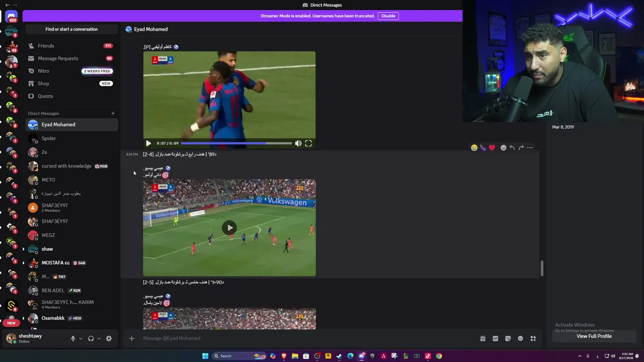Open the Ze direct message

point(71,152)
